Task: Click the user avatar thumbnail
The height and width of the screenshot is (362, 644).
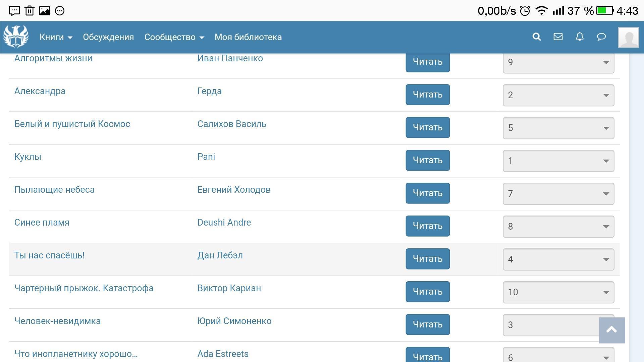Action: (628, 37)
